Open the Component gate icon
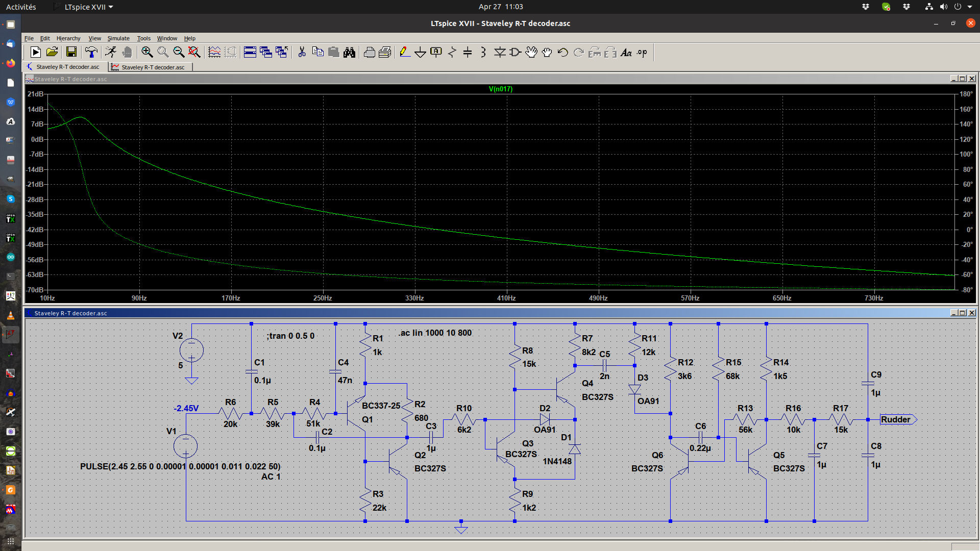The width and height of the screenshot is (980, 551). click(516, 52)
